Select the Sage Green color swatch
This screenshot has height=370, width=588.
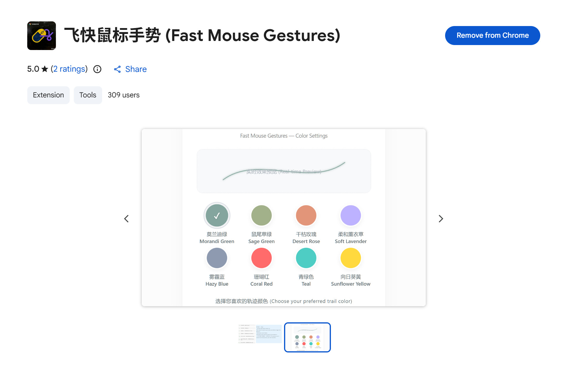pos(261,216)
